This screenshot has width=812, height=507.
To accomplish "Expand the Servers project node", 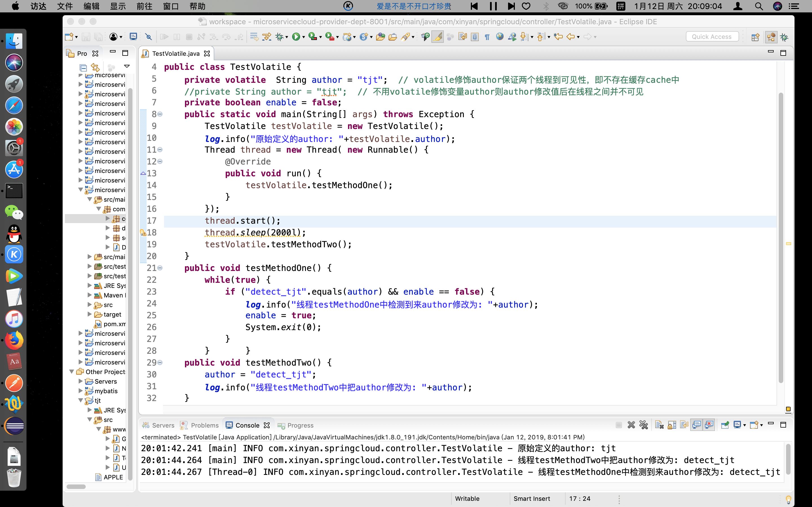I will pyautogui.click(x=81, y=381).
